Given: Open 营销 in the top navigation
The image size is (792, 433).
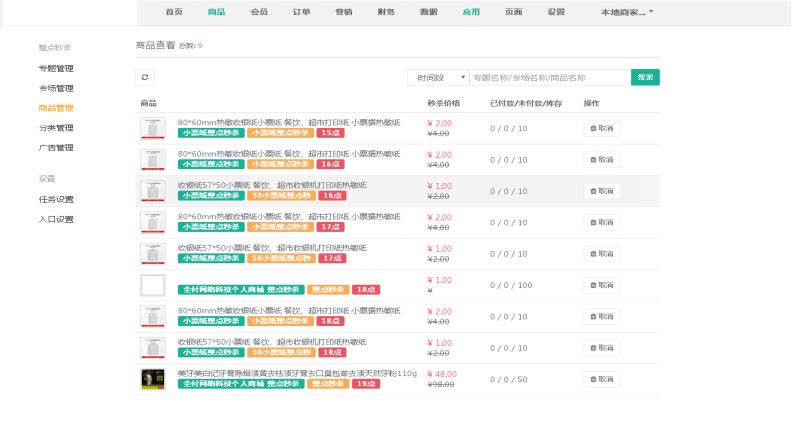Looking at the screenshot, I should [x=343, y=12].
